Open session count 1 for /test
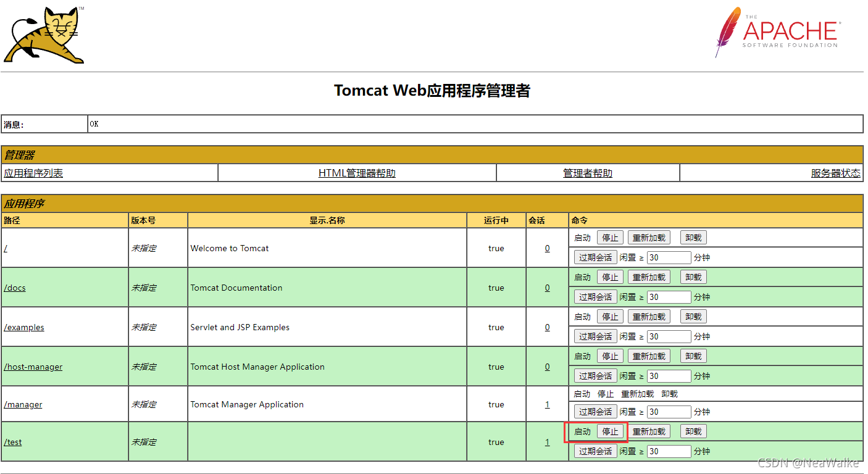The width and height of the screenshot is (868, 474). click(547, 442)
